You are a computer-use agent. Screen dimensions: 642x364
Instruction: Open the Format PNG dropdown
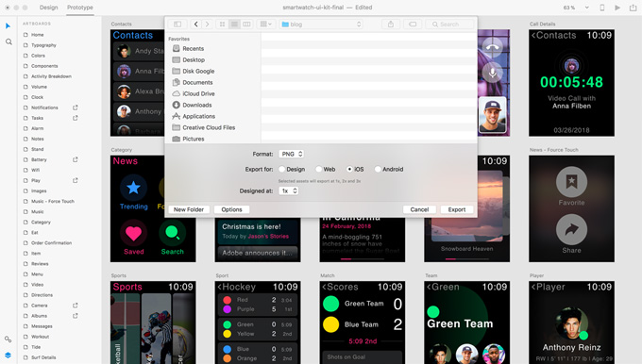291,154
